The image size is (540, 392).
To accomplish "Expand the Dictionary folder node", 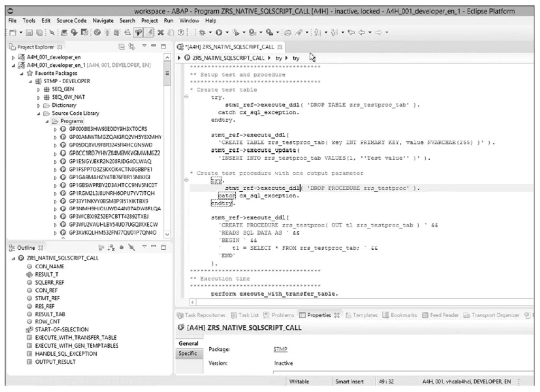I will (38, 106).
